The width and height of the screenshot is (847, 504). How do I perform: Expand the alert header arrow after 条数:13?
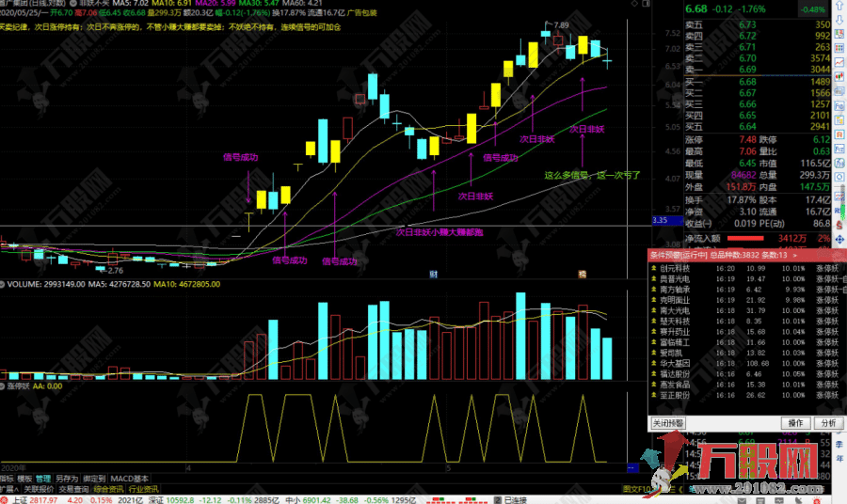coord(794,255)
